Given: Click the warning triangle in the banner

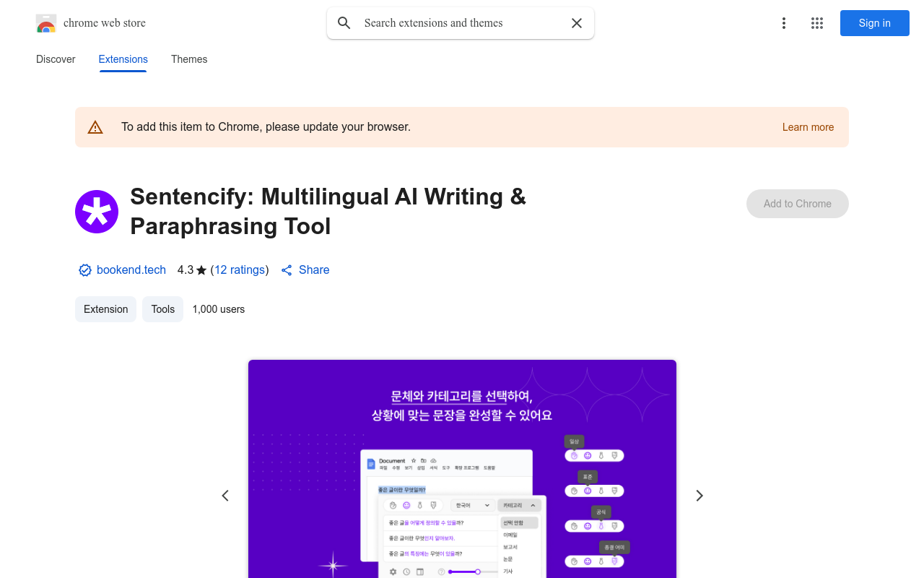Looking at the screenshot, I should [95, 126].
